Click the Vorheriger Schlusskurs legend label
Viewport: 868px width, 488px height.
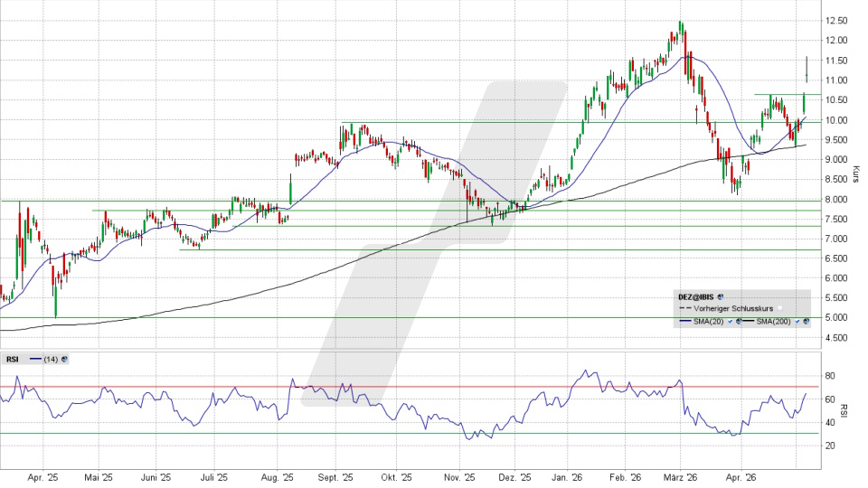pos(733,309)
